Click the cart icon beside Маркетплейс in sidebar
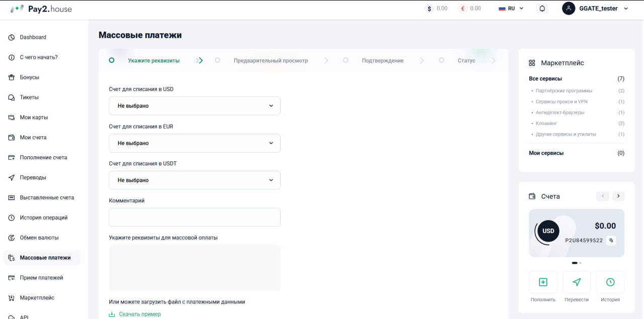644x319 pixels. point(12,298)
